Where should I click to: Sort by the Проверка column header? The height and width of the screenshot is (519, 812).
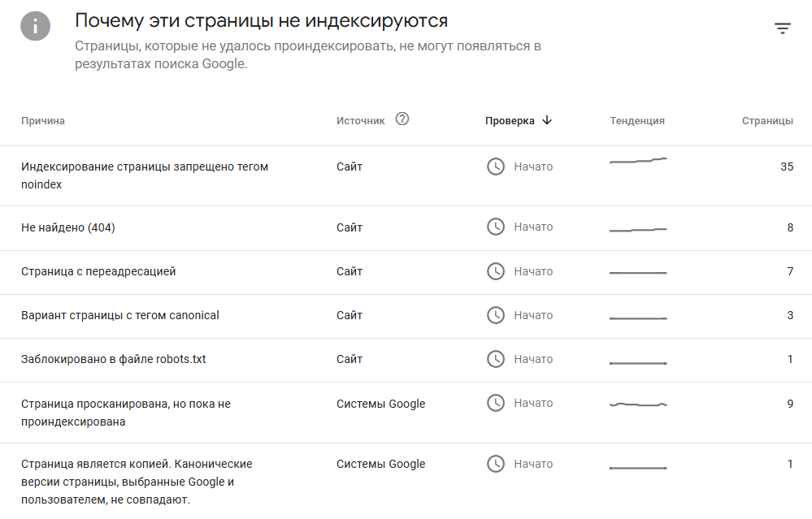tap(510, 120)
